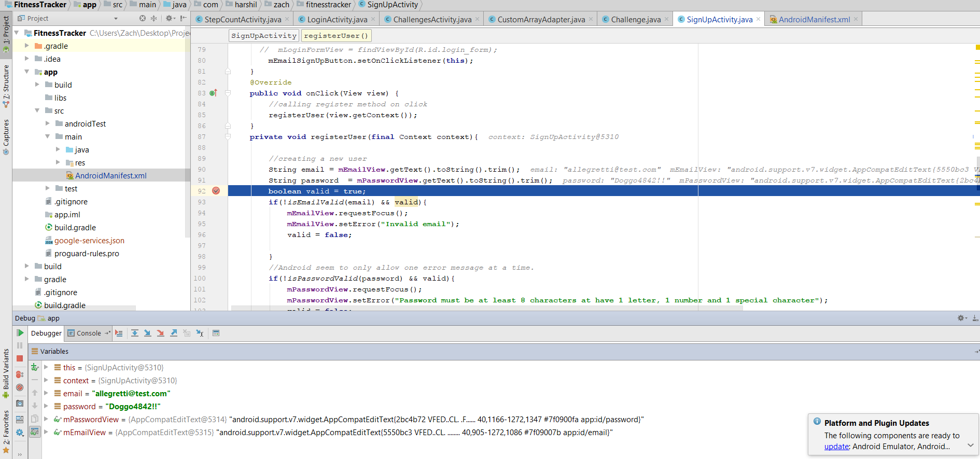Collapse the src folder in tree
The height and width of the screenshot is (459, 980).
point(37,110)
